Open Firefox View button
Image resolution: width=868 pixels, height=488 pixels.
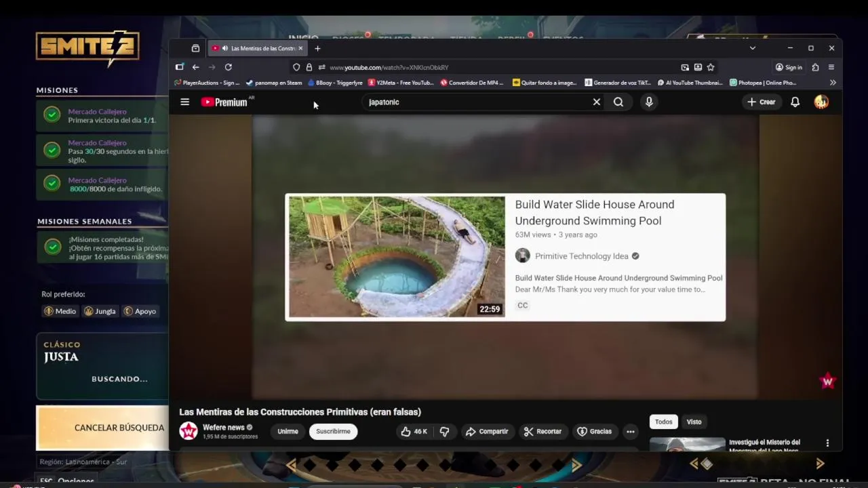tap(195, 48)
